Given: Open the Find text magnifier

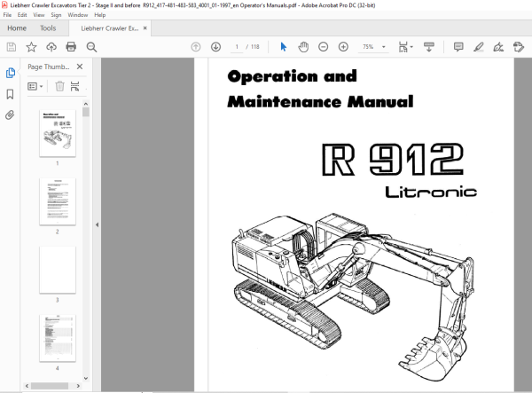Looking at the screenshot, I should pos(91,47).
